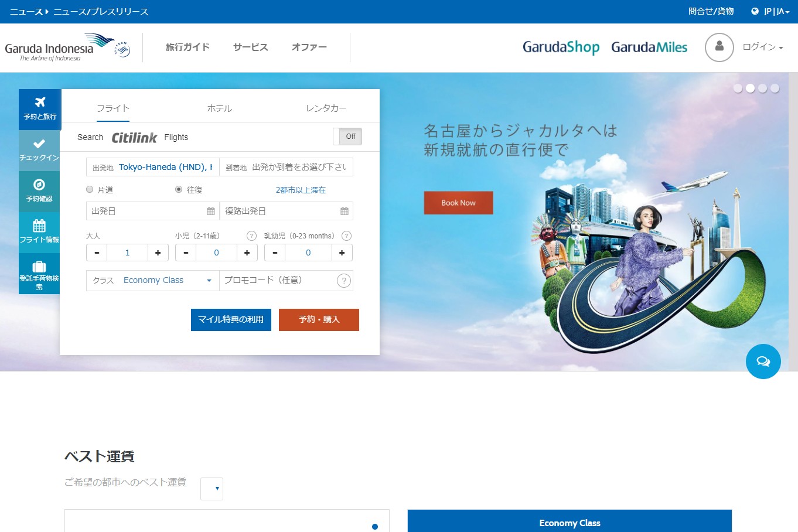This screenshot has height=532, width=798.
Task: Open the GarudaShop link
Action: [x=561, y=47]
